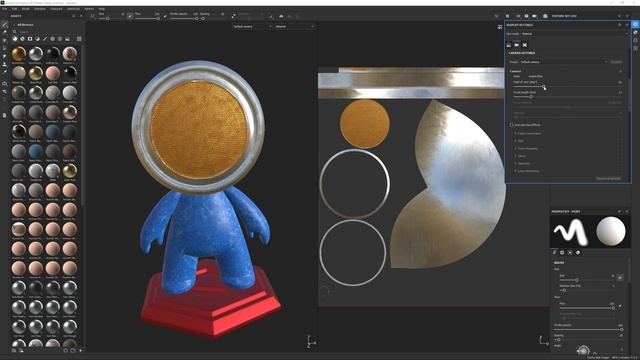The width and height of the screenshot is (640, 360).
Task: Select the Polygon Fill tool
Action: [4, 48]
